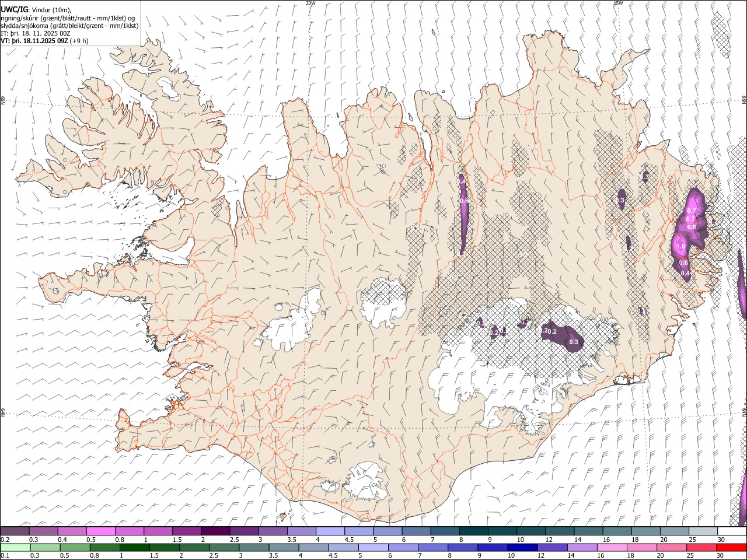Click the '14' label in the upper legend row

click(x=578, y=540)
